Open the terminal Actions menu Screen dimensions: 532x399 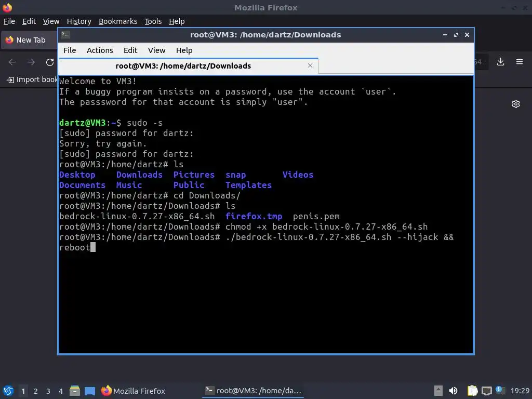(x=100, y=50)
